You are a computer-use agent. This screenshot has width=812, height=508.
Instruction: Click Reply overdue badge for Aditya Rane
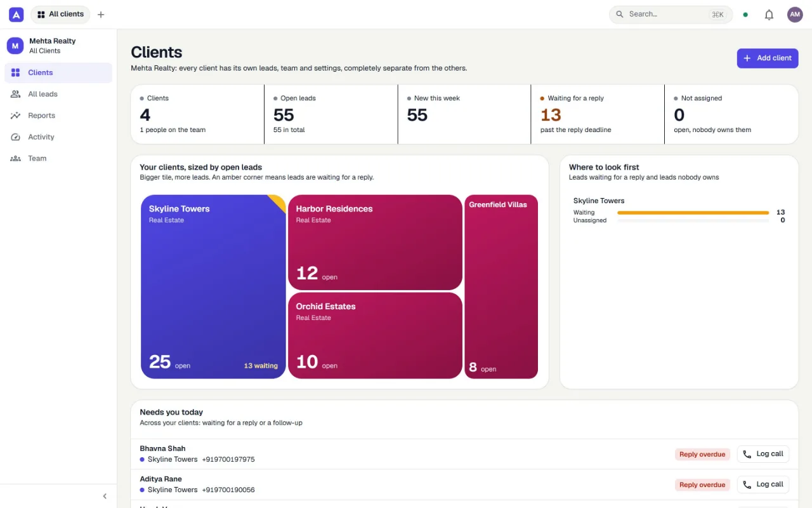[x=702, y=485]
